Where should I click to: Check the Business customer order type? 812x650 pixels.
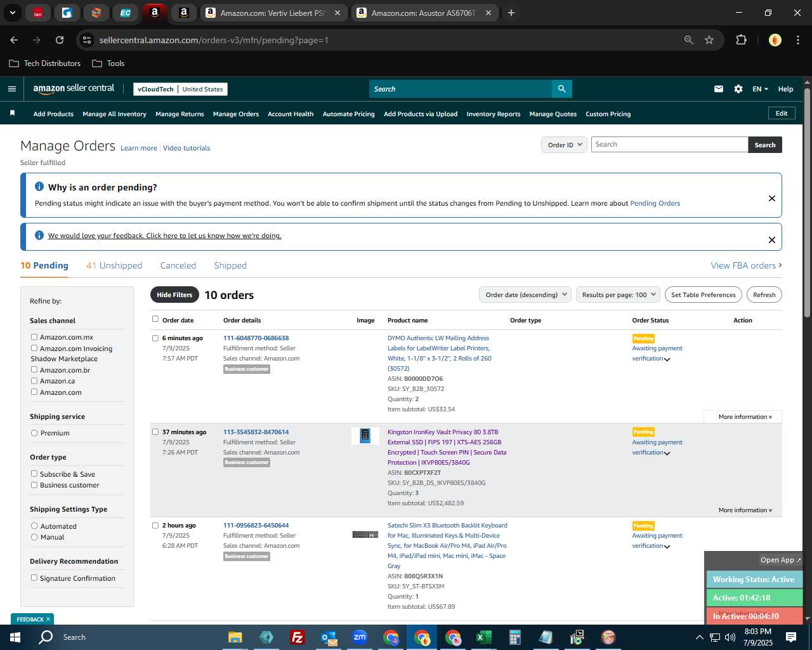34,485
